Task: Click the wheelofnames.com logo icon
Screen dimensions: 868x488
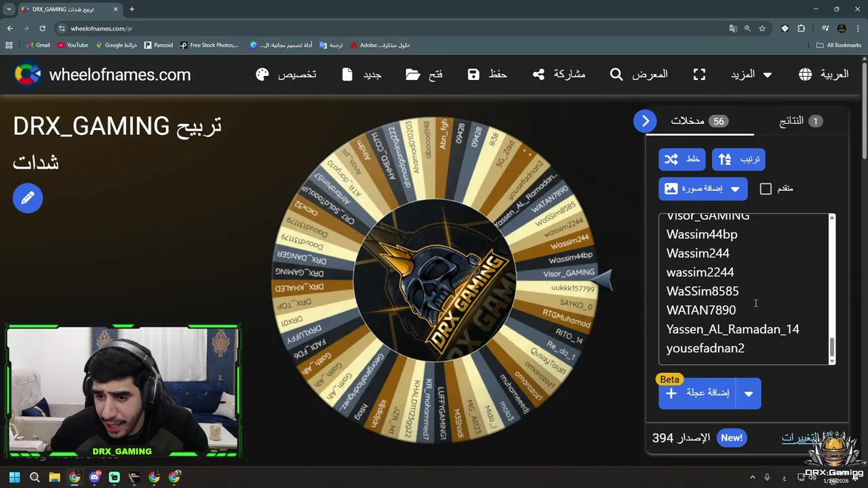Action: 27,75
